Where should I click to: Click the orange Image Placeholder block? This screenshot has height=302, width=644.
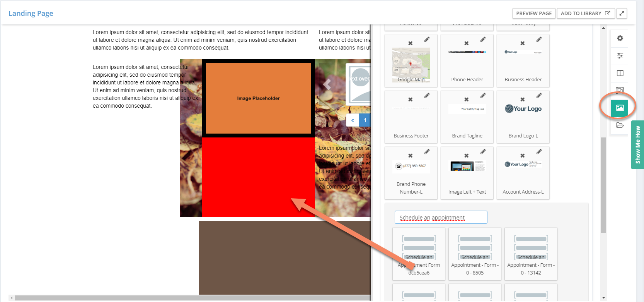point(258,98)
